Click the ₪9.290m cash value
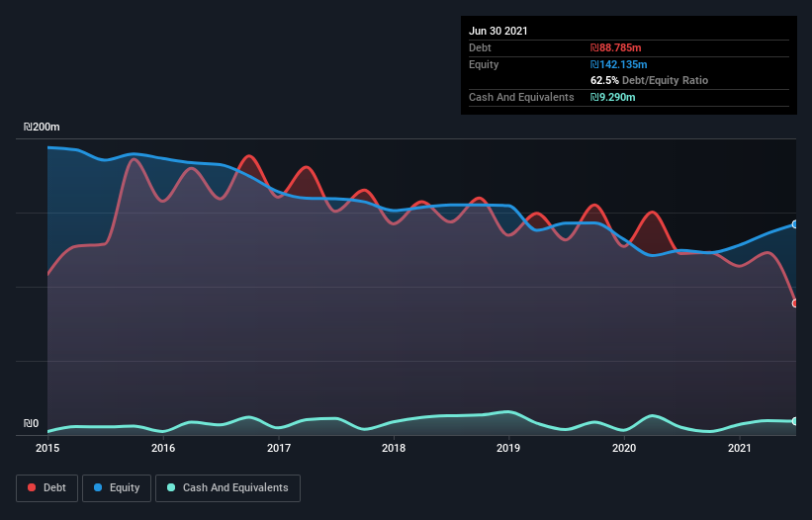Image resolution: width=812 pixels, height=520 pixels. tap(612, 97)
